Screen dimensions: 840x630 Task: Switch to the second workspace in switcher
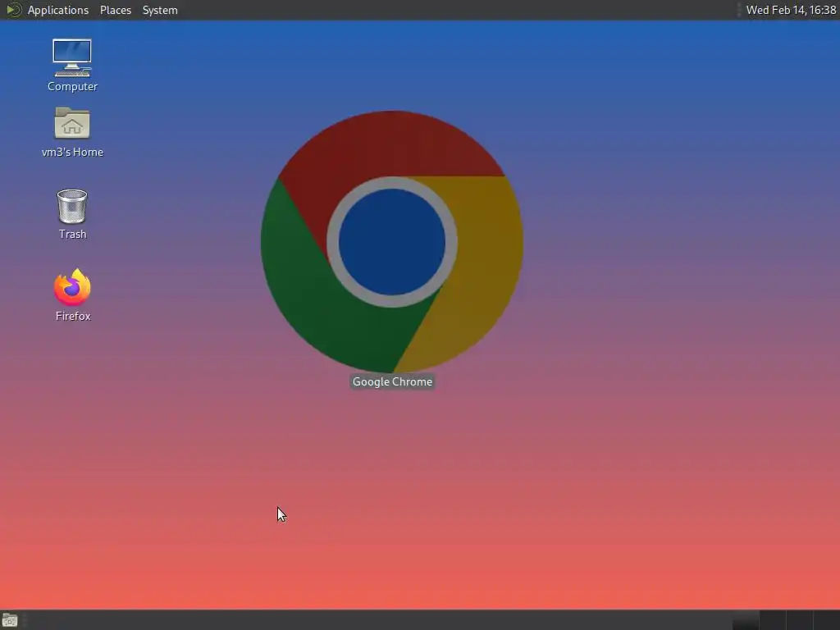773,620
